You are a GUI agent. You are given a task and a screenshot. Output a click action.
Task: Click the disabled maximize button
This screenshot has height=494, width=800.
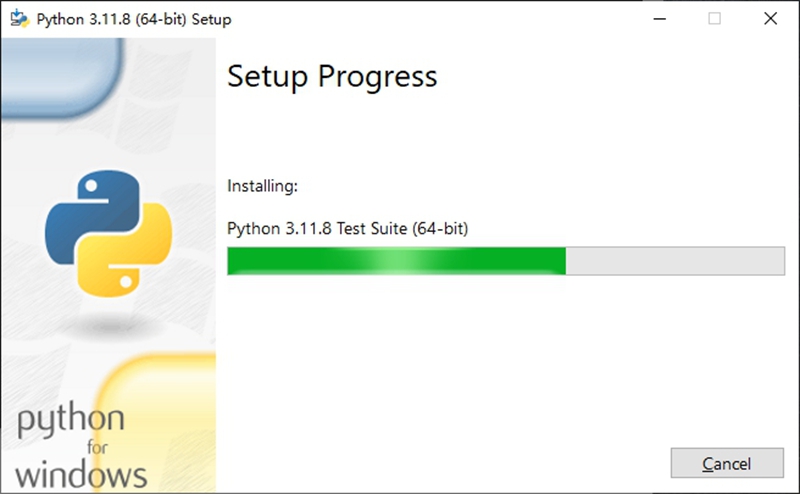714,19
